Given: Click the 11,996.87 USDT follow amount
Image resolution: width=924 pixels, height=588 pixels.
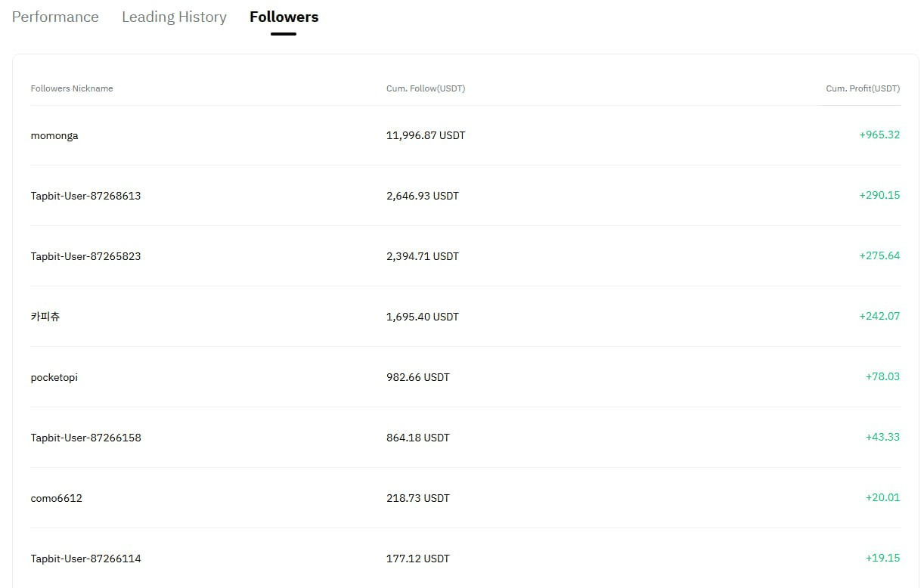Looking at the screenshot, I should (426, 135).
